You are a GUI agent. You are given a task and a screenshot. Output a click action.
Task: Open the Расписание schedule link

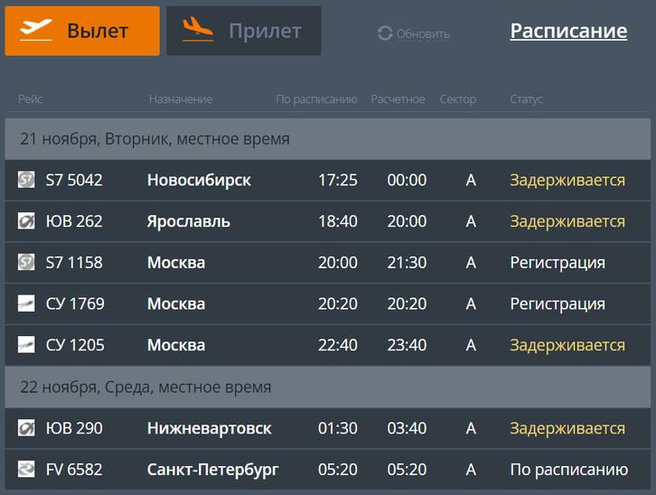pos(568,31)
